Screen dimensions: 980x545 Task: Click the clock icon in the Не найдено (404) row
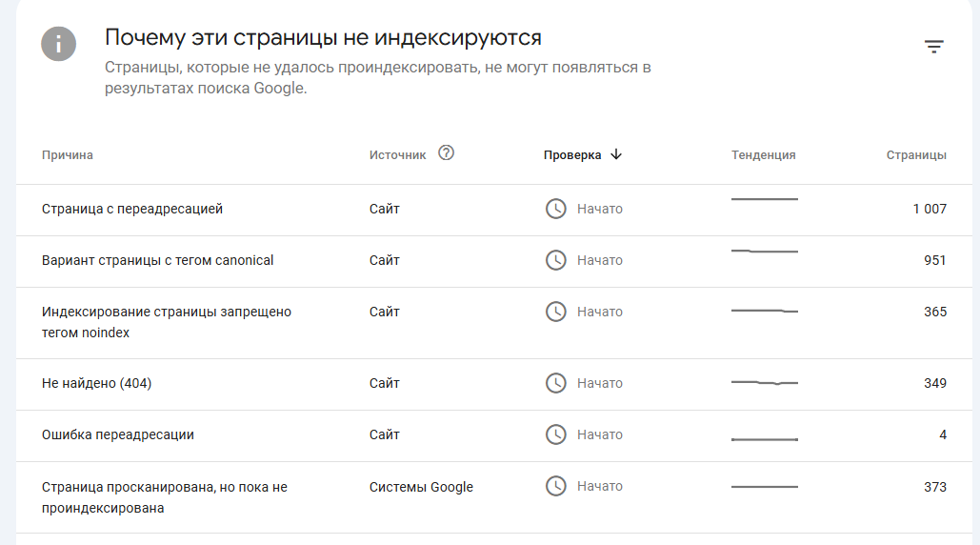555,383
